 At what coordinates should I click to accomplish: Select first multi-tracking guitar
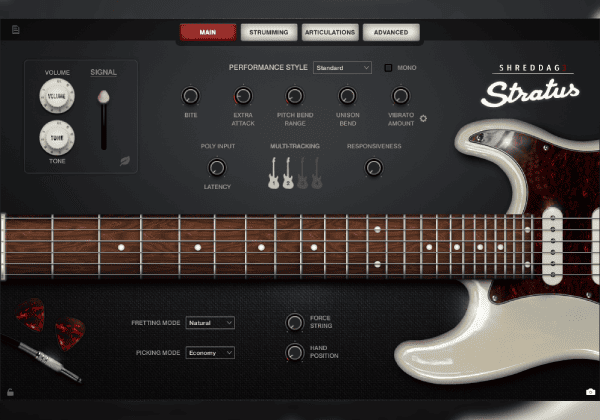273,173
